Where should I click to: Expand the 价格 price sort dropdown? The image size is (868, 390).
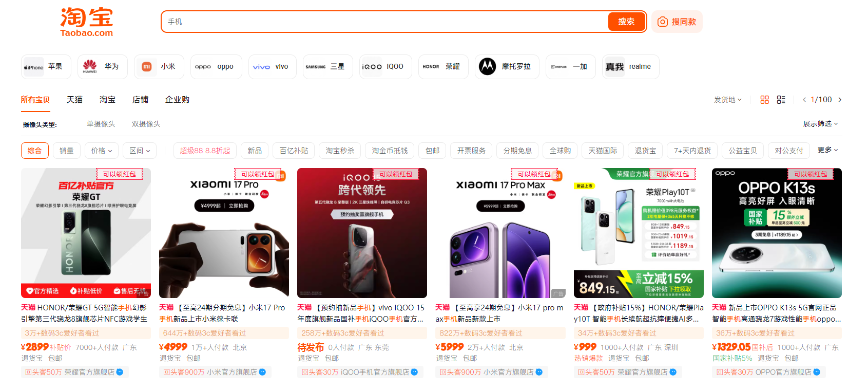[x=102, y=151]
